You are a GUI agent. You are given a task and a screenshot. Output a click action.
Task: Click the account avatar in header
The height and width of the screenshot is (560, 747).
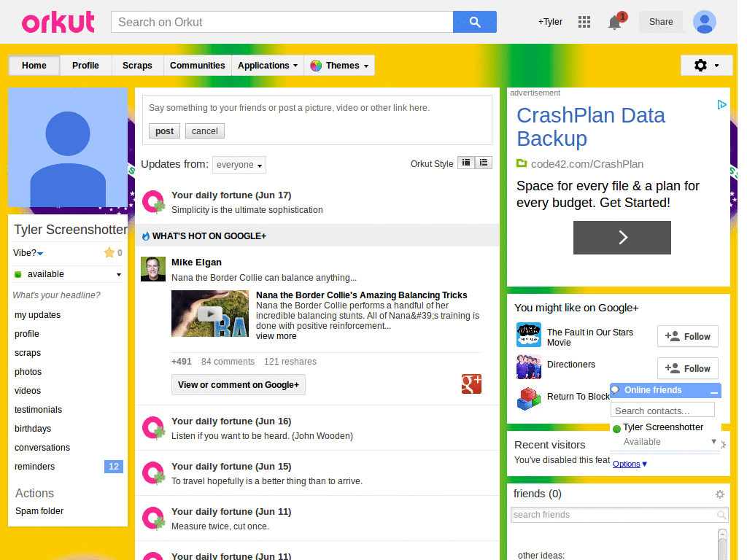point(705,22)
